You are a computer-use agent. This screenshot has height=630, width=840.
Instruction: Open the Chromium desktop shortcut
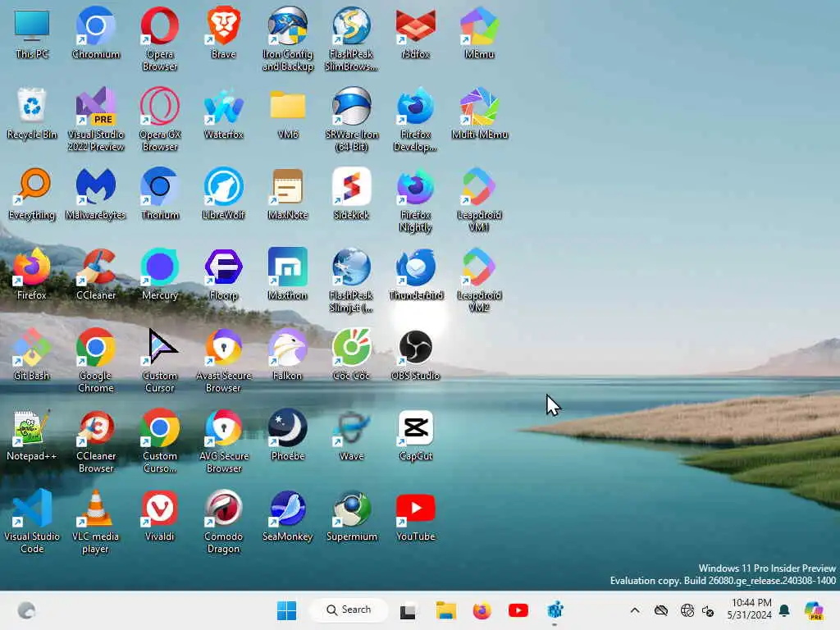[95, 33]
